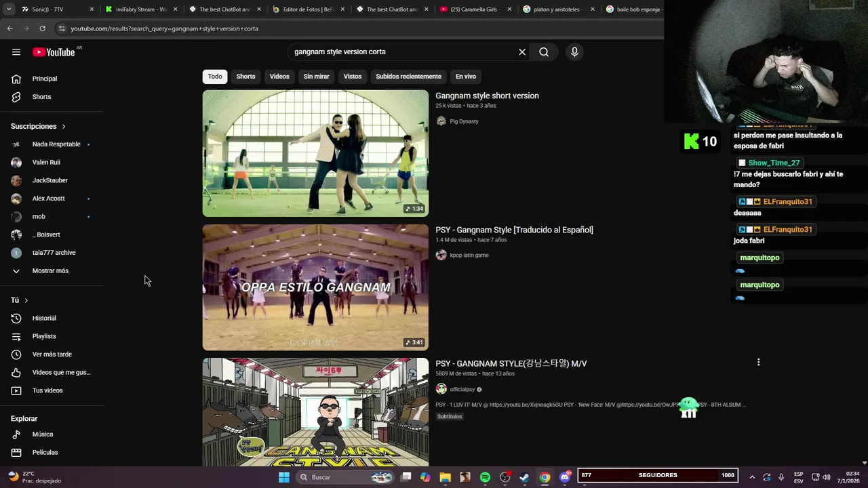Select the Todo filter chip
868x488 pixels.
[215, 77]
